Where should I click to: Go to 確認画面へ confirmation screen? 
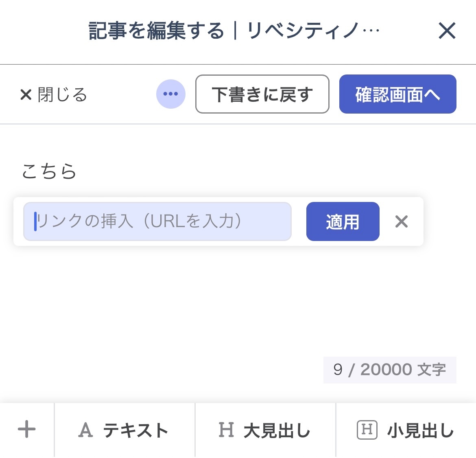(397, 94)
